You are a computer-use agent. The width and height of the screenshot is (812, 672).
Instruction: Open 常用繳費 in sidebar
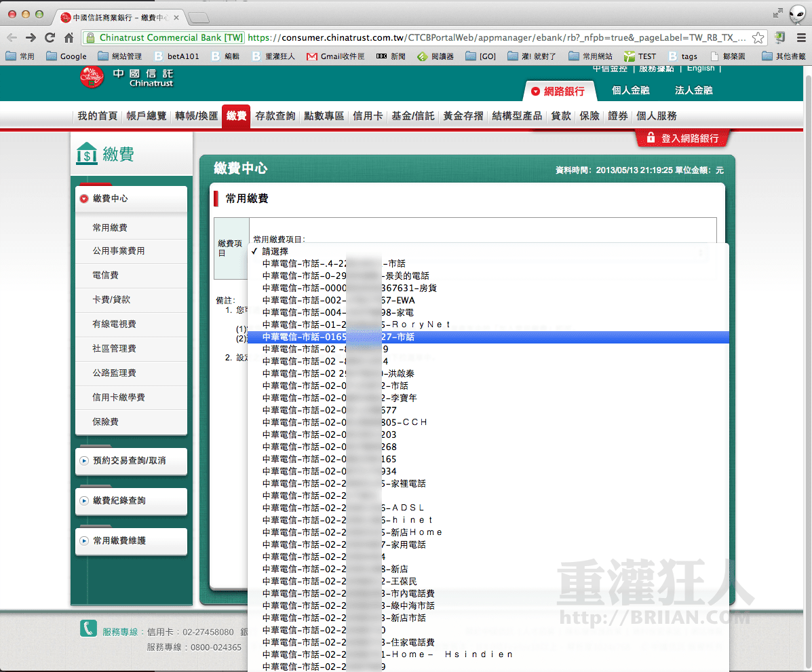click(110, 227)
